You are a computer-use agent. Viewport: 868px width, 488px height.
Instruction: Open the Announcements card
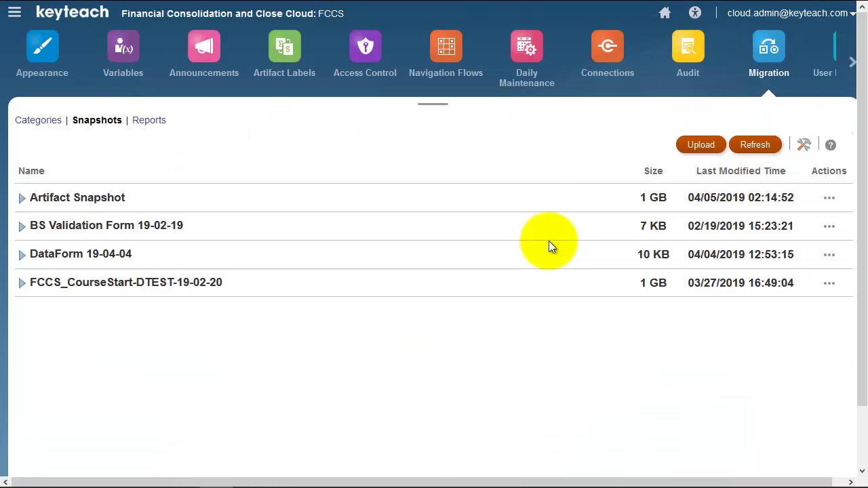point(204,55)
